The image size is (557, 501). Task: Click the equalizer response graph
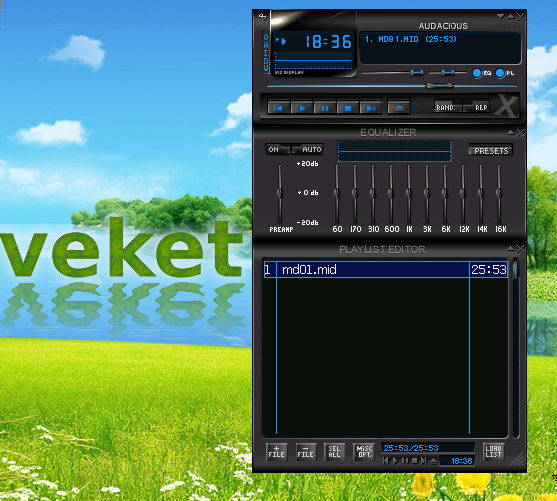(394, 151)
